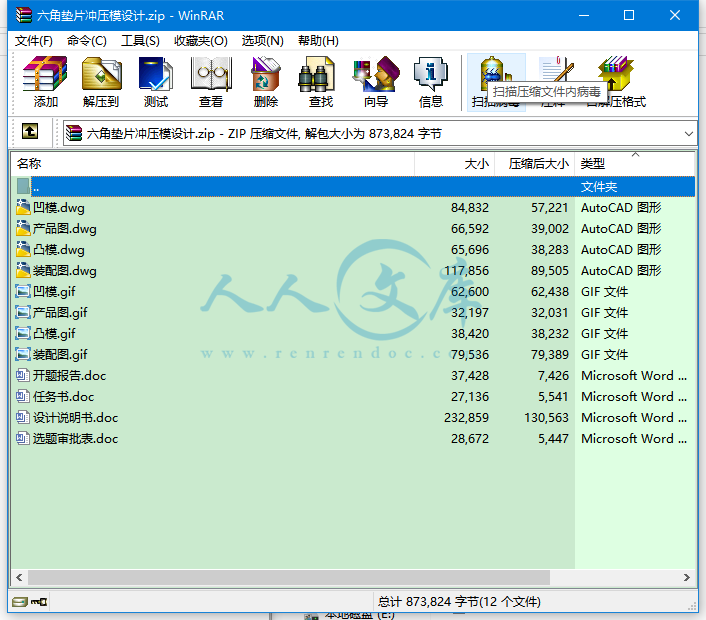706x620 pixels.
Task: Select the parent folder '..' row
Action: 353,186
